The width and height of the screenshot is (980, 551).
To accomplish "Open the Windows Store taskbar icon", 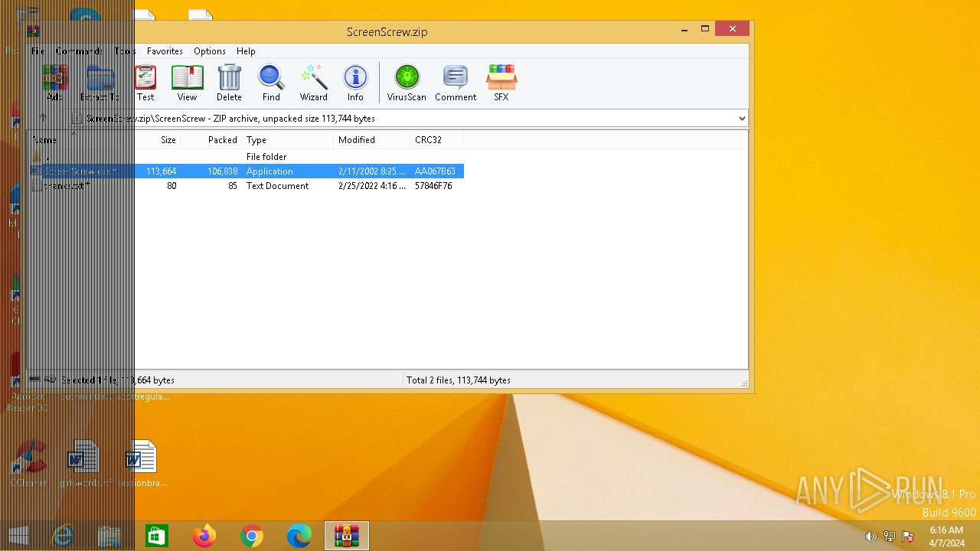I will [x=157, y=536].
